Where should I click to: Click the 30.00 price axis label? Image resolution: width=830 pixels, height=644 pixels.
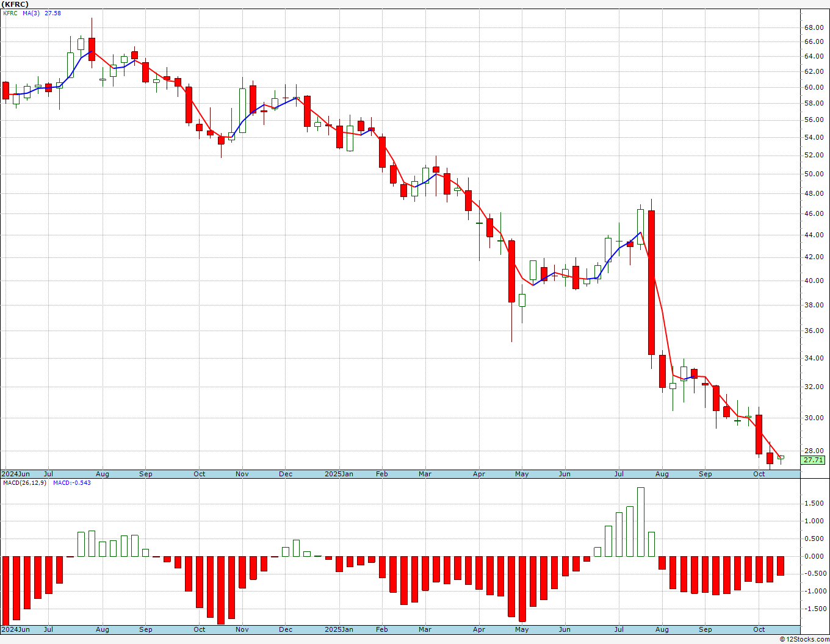(x=814, y=418)
